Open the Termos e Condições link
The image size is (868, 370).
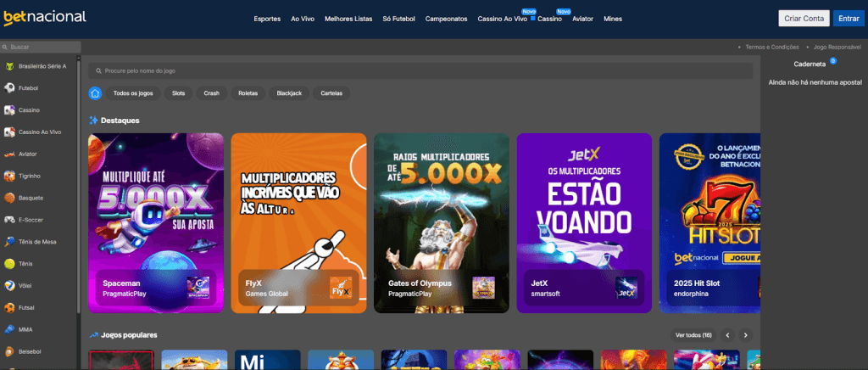click(771, 47)
